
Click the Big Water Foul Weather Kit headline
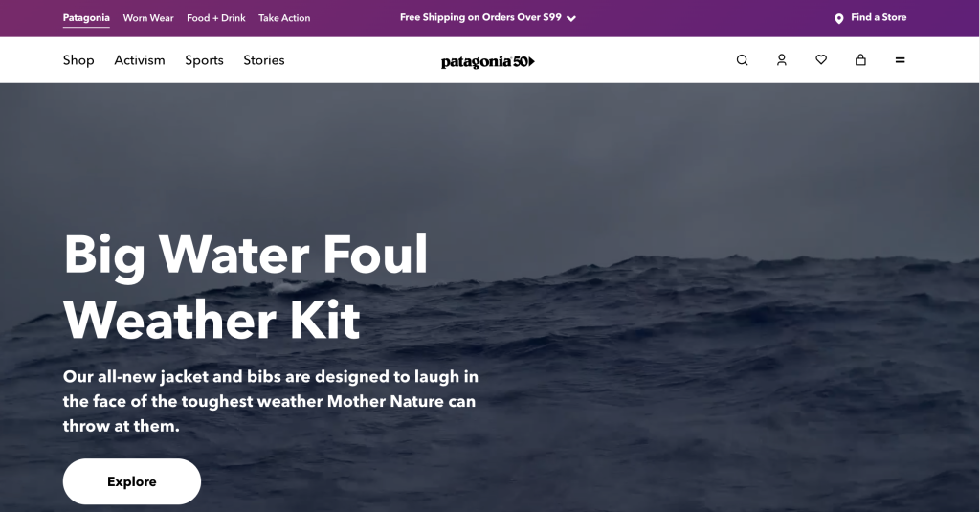245,286
